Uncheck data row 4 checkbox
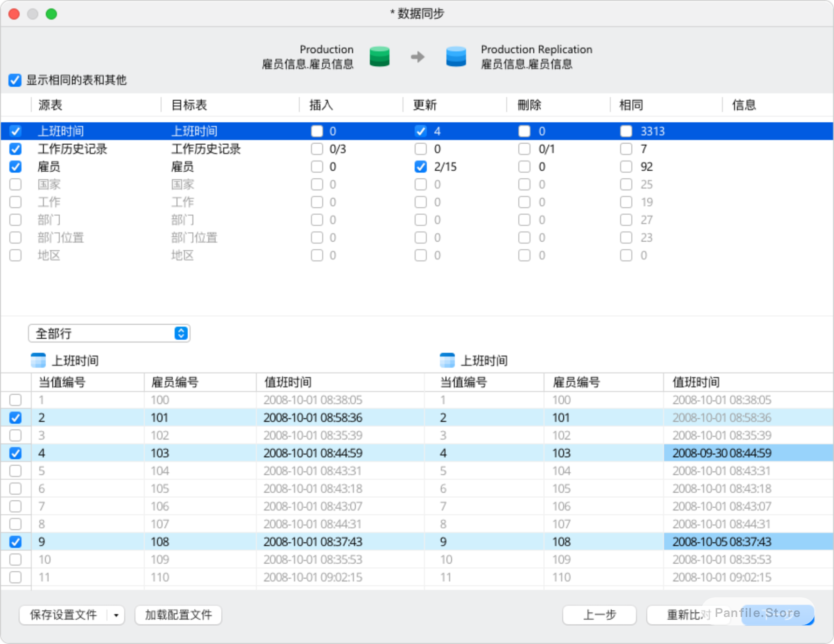 coord(15,453)
